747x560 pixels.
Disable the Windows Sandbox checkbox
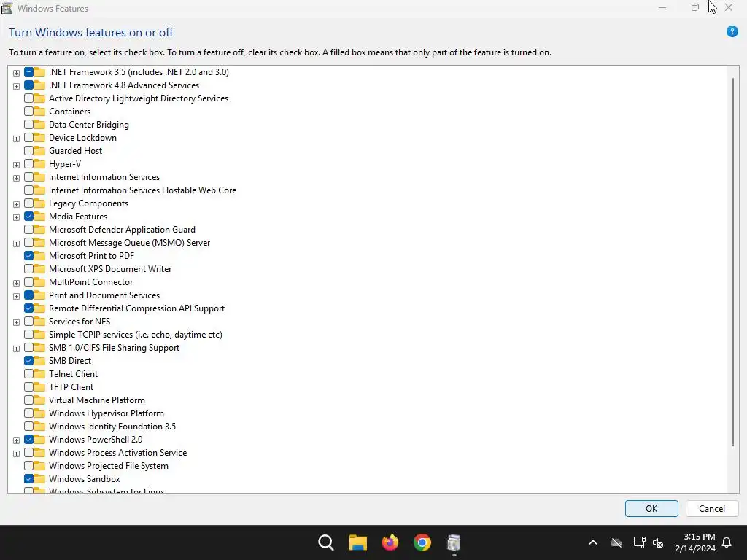click(28, 479)
